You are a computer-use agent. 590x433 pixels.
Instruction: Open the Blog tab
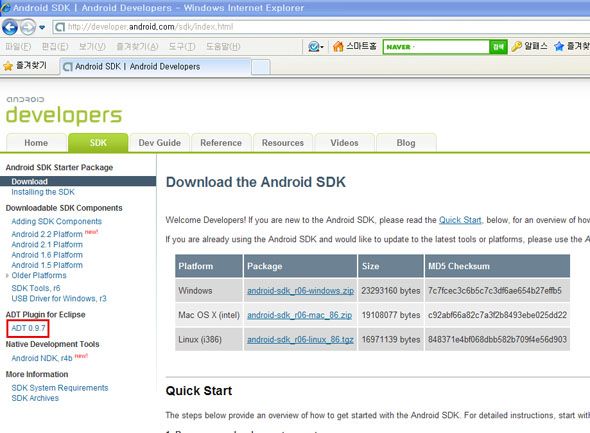pos(406,143)
